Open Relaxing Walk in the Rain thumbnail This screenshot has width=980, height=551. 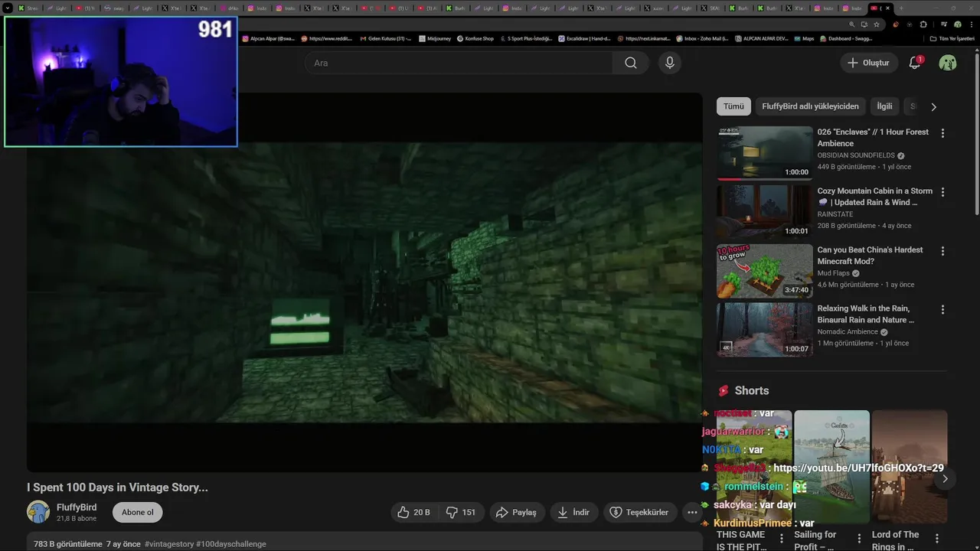[765, 330]
